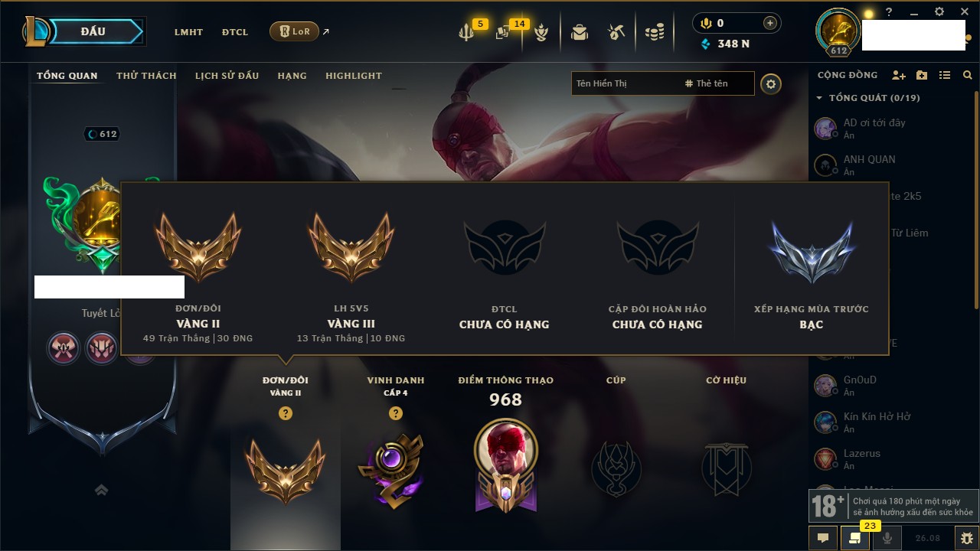
Task: Collapse the Tổng Quát friends group
Action: click(x=819, y=98)
